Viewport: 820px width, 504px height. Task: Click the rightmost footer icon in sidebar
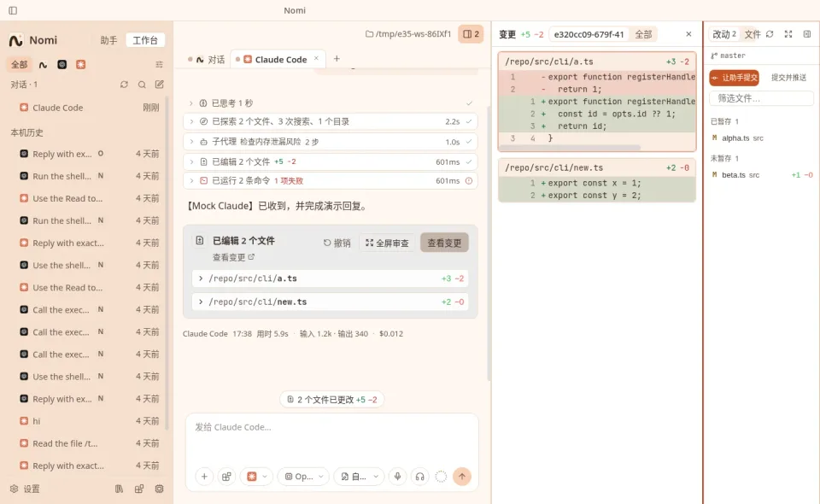159,489
